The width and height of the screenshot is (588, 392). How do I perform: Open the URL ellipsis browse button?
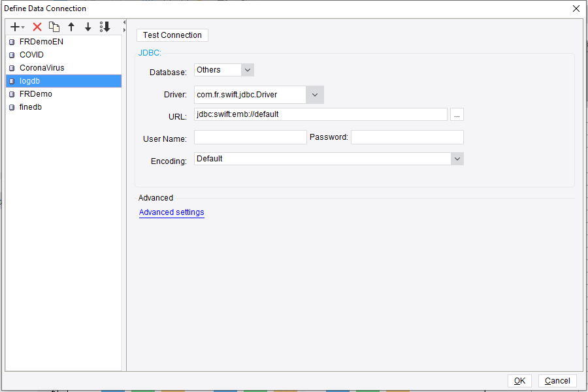[x=457, y=114]
